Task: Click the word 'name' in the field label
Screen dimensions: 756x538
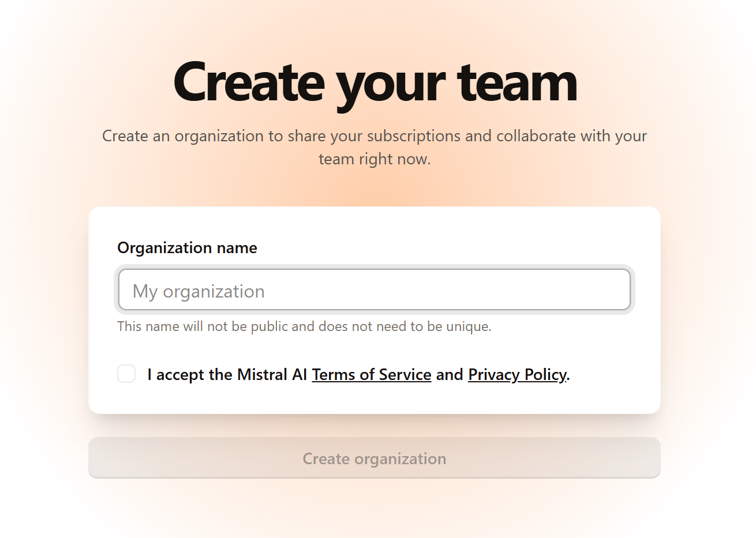Action: 237,248
